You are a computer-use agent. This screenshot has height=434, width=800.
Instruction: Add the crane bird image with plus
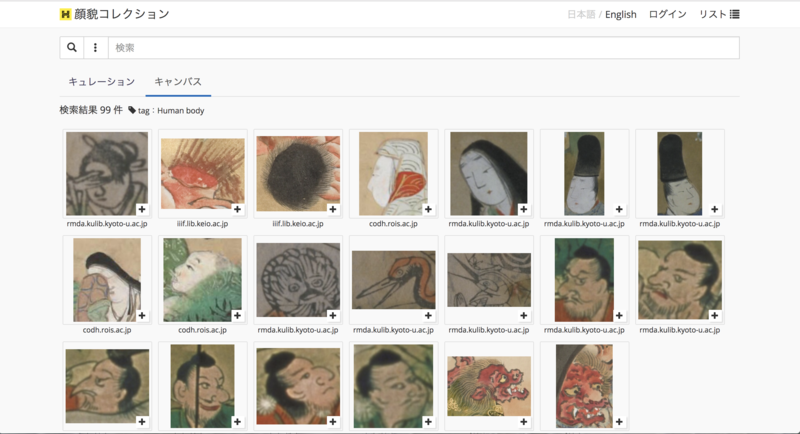428,316
